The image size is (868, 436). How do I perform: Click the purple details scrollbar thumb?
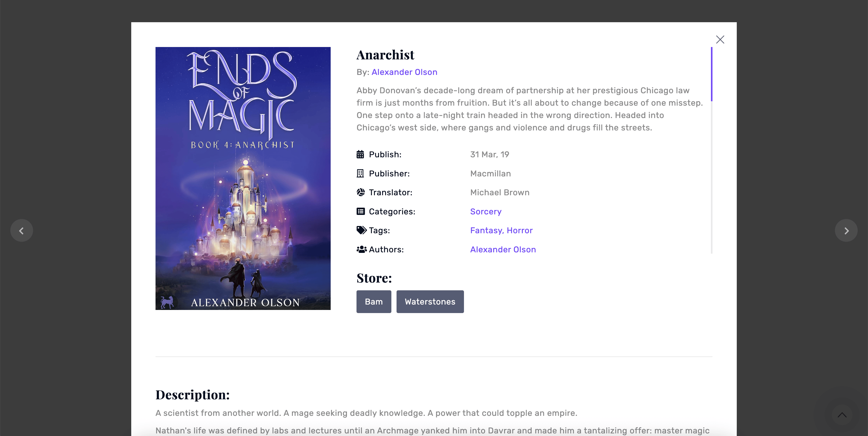711,74
